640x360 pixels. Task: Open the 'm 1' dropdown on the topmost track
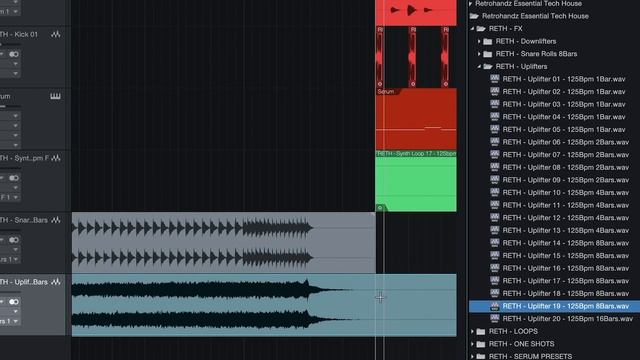[x=9, y=11]
